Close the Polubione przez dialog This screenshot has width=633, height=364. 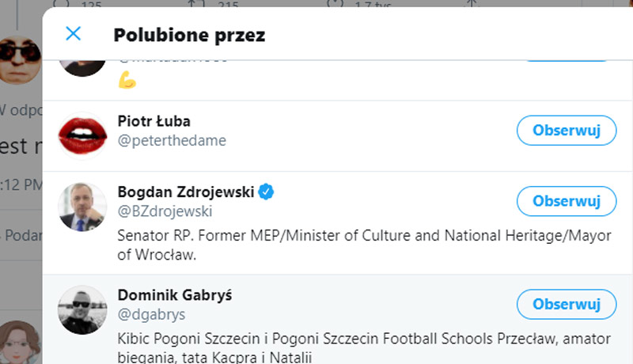[73, 34]
